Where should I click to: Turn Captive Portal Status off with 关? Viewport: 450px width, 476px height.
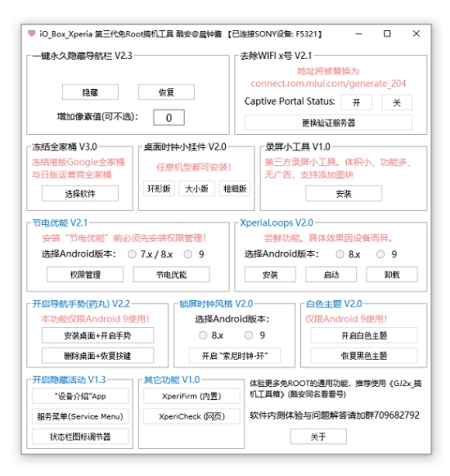click(x=397, y=102)
